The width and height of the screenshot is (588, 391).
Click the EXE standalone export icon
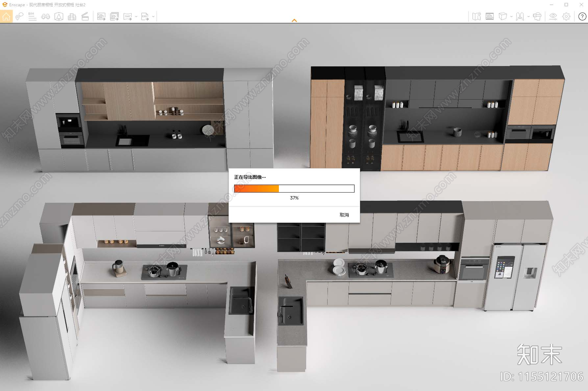pyautogui.click(x=145, y=17)
